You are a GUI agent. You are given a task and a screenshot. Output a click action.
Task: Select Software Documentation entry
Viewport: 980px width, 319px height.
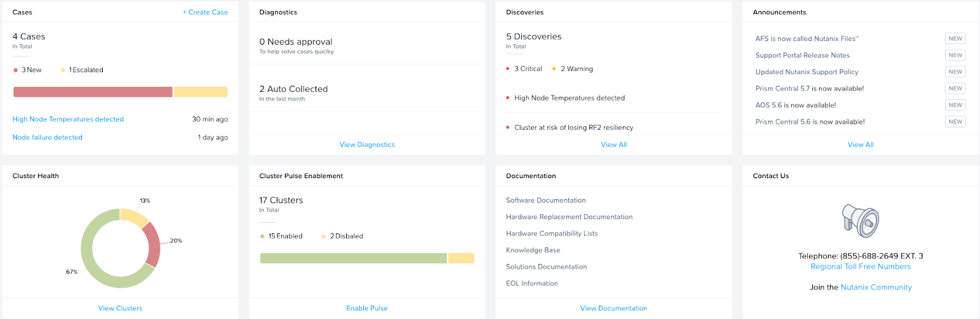coord(546,201)
